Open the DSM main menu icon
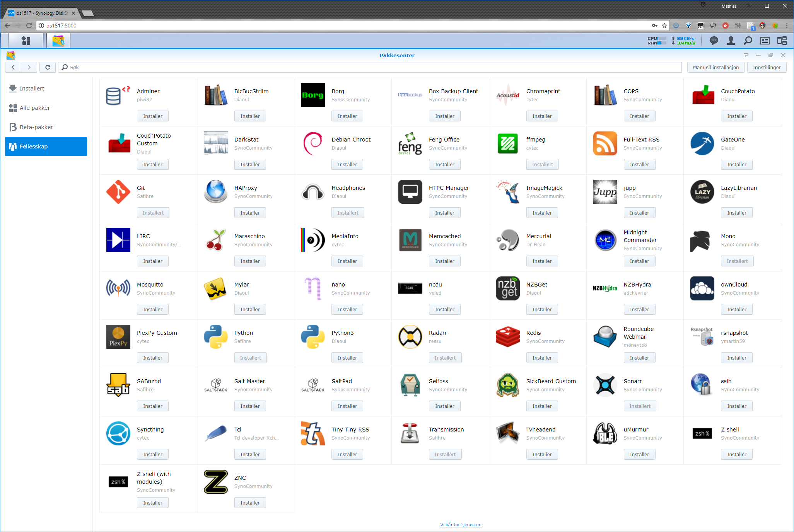 click(x=26, y=40)
